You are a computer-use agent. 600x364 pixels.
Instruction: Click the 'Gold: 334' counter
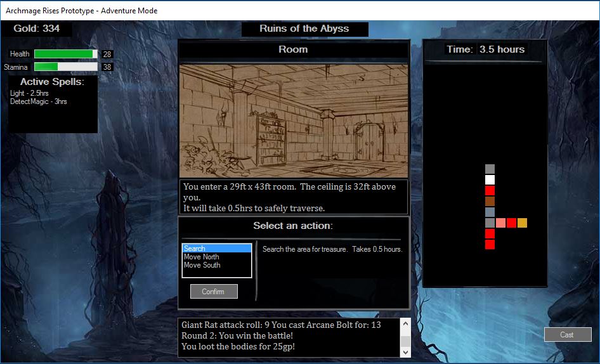pos(37,29)
